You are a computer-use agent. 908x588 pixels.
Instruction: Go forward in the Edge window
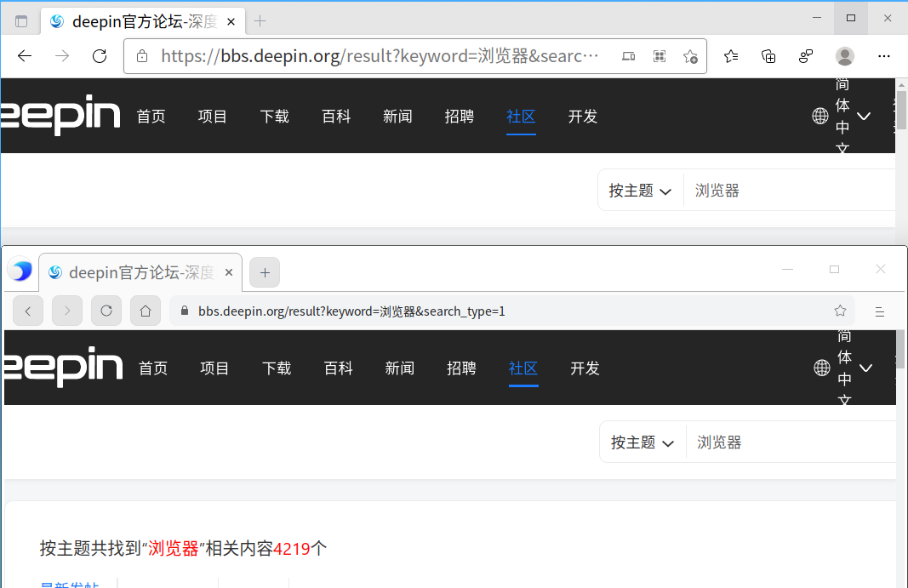[62, 56]
